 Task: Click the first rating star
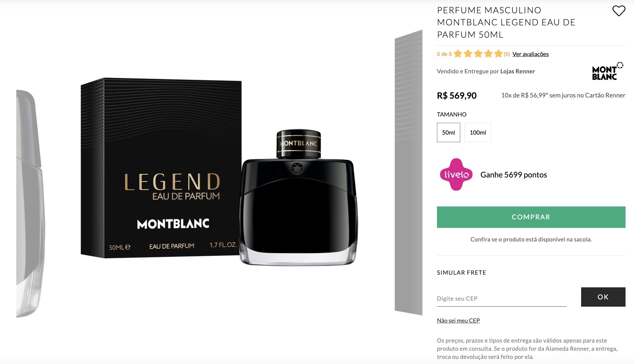(x=458, y=54)
